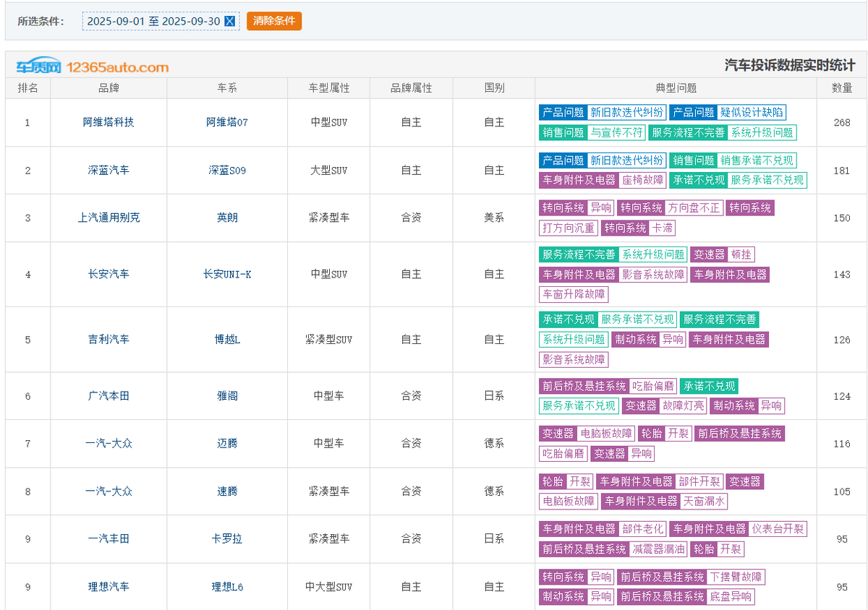The image size is (868, 610).
Task: Click the 排名 column header
Action: [27, 88]
